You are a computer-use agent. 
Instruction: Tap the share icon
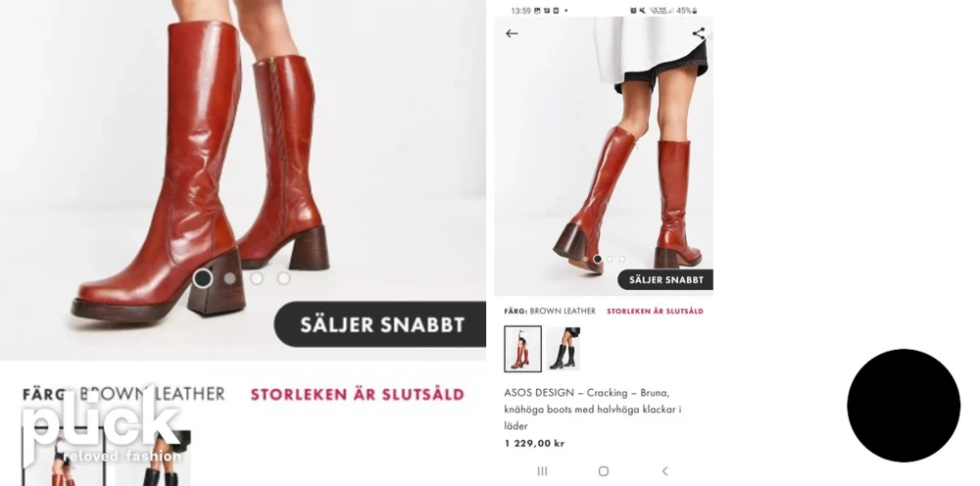(x=698, y=33)
